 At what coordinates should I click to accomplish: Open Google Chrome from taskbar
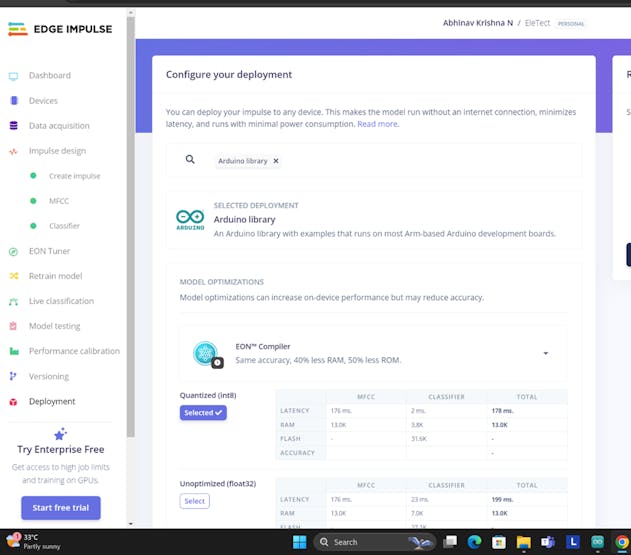[622, 542]
